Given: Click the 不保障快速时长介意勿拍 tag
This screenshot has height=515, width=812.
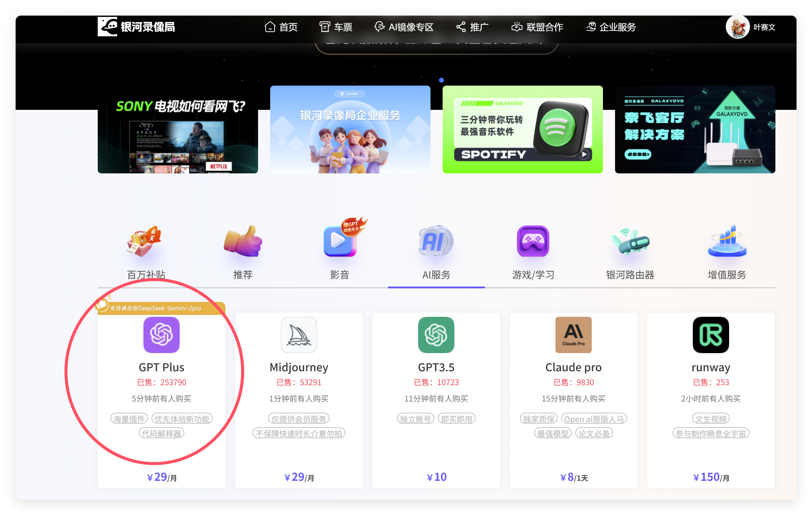Looking at the screenshot, I should coord(299,433).
